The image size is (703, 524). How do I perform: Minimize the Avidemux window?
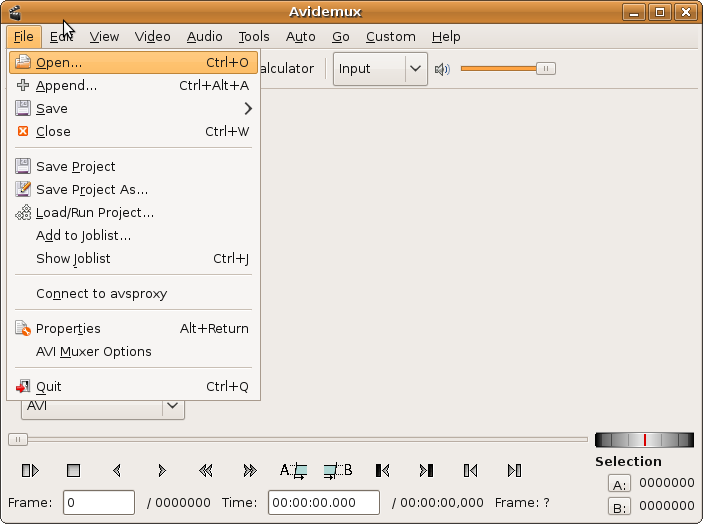pyautogui.click(x=634, y=12)
